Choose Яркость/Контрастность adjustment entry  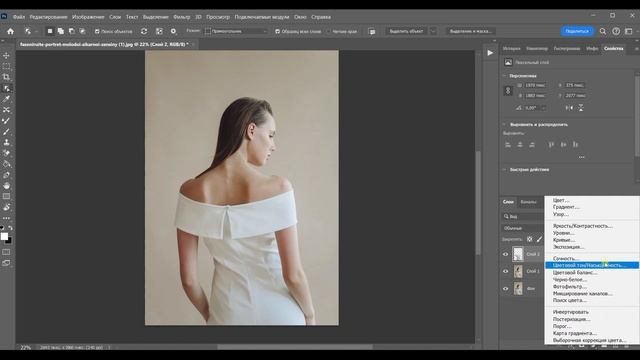point(582,226)
